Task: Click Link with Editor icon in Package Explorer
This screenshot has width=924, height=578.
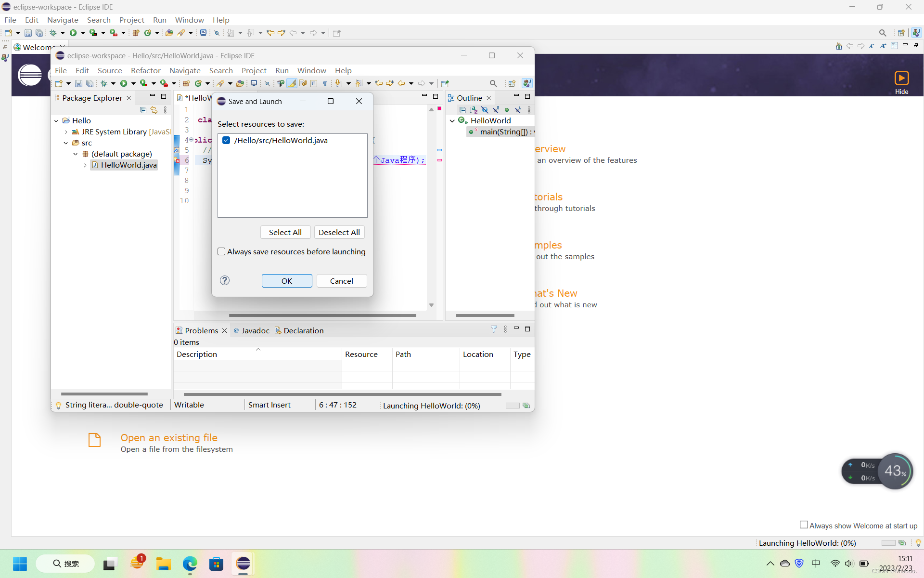Action: point(154,110)
